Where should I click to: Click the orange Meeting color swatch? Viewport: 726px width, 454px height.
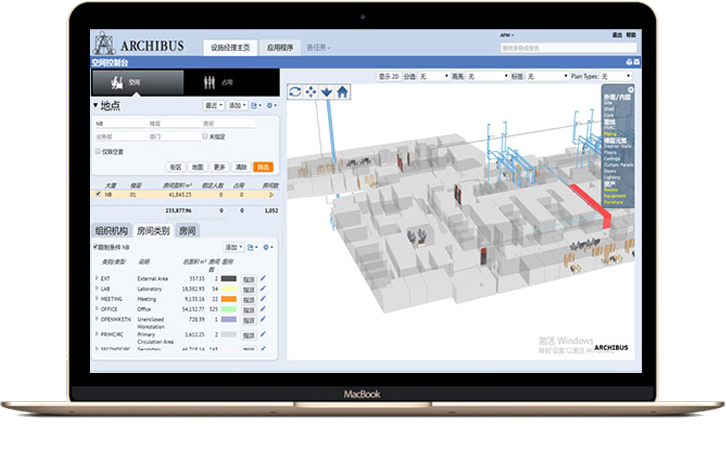tap(228, 298)
